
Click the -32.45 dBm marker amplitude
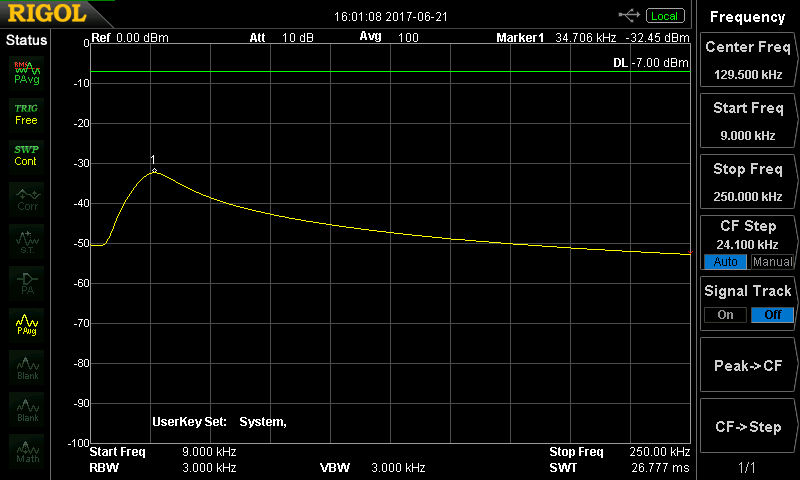point(657,38)
